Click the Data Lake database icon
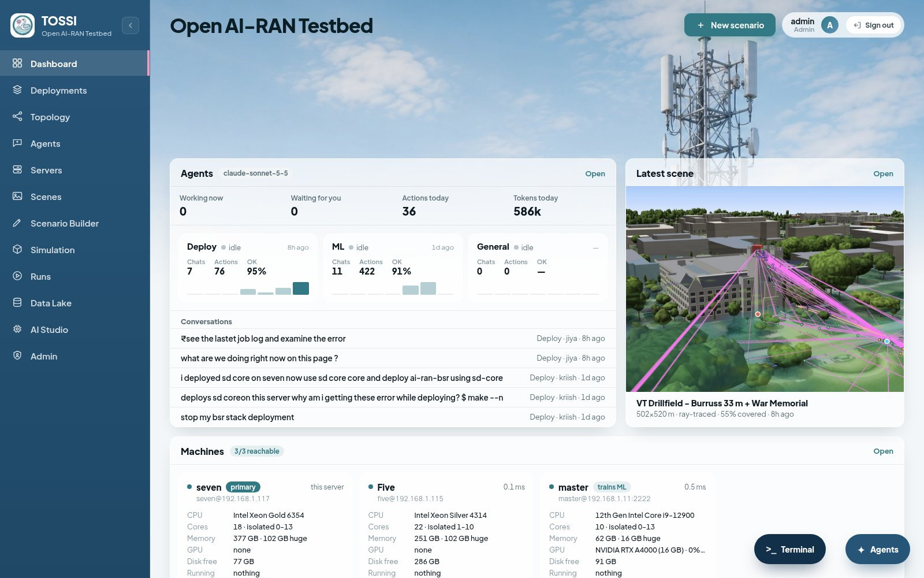924x578 pixels. tap(17, 302)
